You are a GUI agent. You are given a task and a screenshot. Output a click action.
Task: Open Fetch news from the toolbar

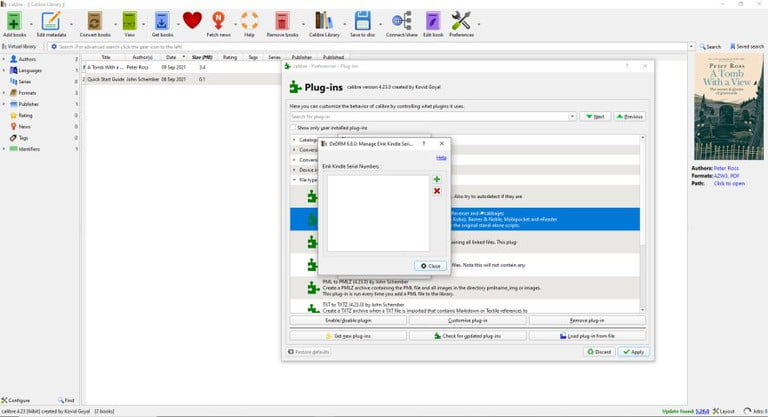pyautogui.click(x=219, y=20)
